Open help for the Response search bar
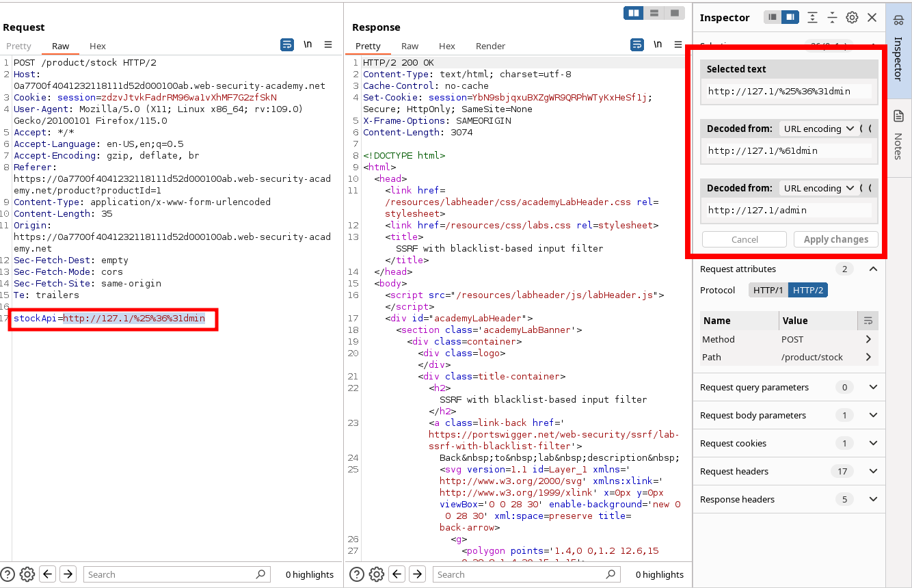Image resolution: width=912 pixels, height=588 pixels. click(x=357, y=574)
